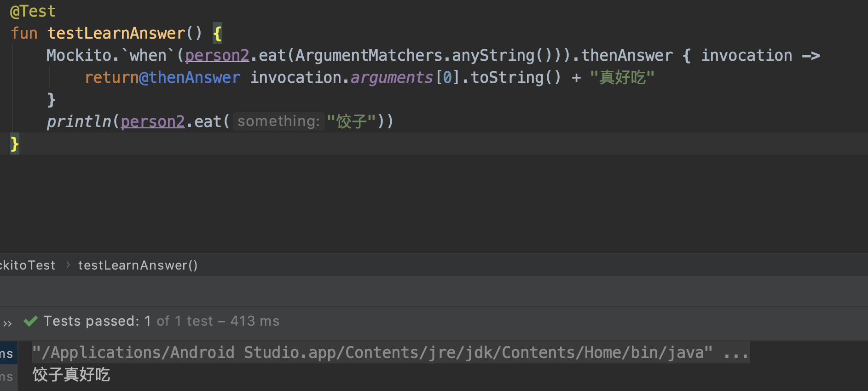Click anyString() method call
Viewport: 868px width, 391px height.
click(x=502, y=55)
